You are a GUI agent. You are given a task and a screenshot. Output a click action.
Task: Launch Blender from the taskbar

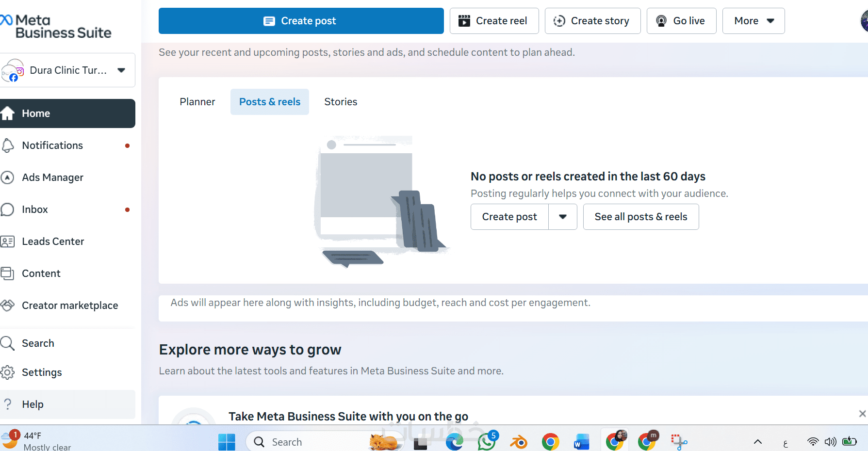519,442
